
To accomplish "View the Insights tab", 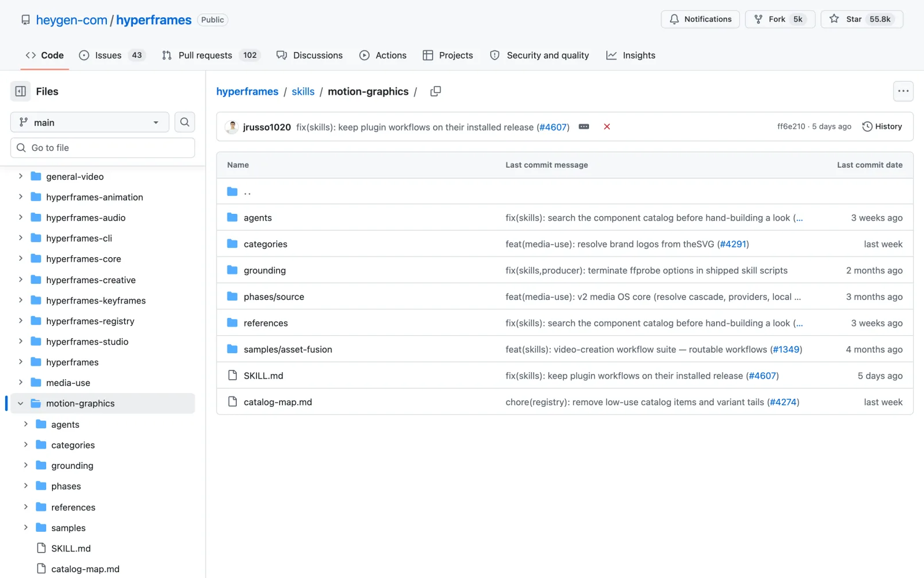I will [631, 55].
